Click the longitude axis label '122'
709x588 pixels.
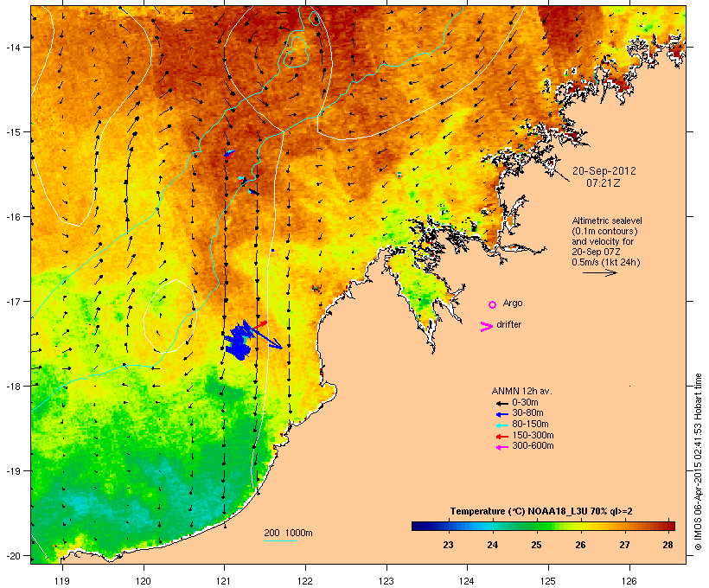[305, 580]
